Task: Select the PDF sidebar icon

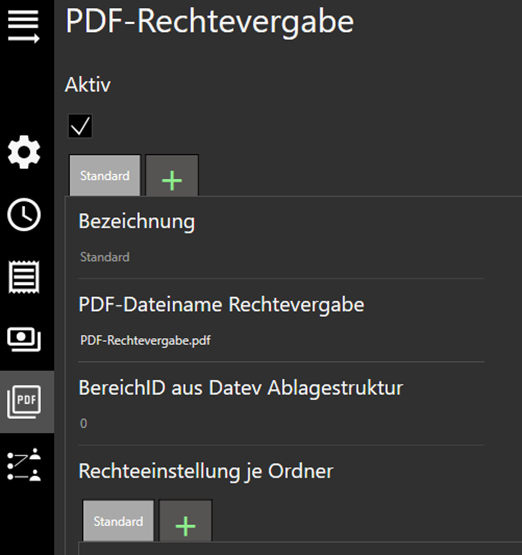Action: click(x=24, y=402)
